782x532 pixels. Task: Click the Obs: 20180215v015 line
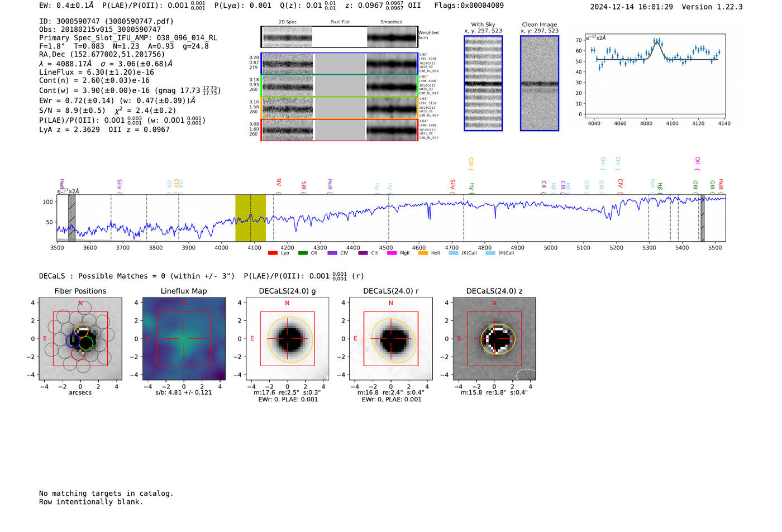click(100, 30)
